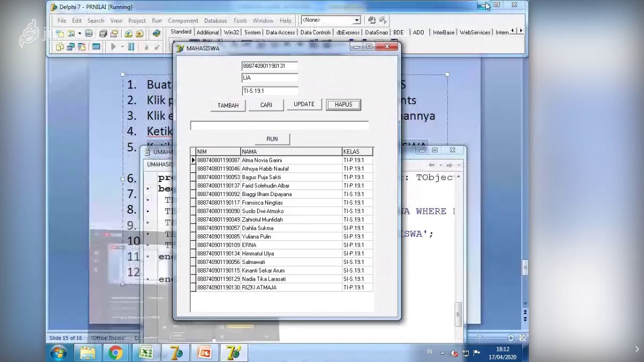The image size is (644, 362).
Task: Click the PowerPoint zoom in plus button
Action: pyautogui.click(x=511, y=338)
